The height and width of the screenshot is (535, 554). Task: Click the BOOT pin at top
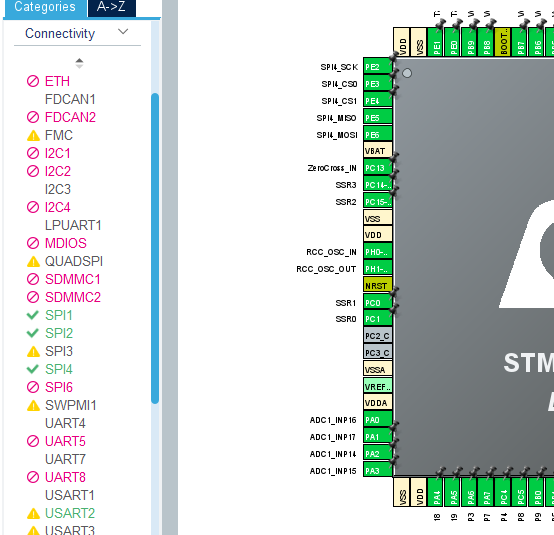(503, 42)
